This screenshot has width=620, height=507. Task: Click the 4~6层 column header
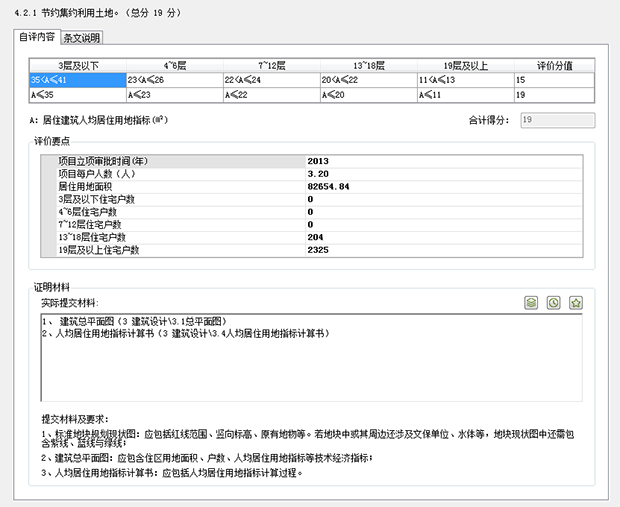pos(175,66)
